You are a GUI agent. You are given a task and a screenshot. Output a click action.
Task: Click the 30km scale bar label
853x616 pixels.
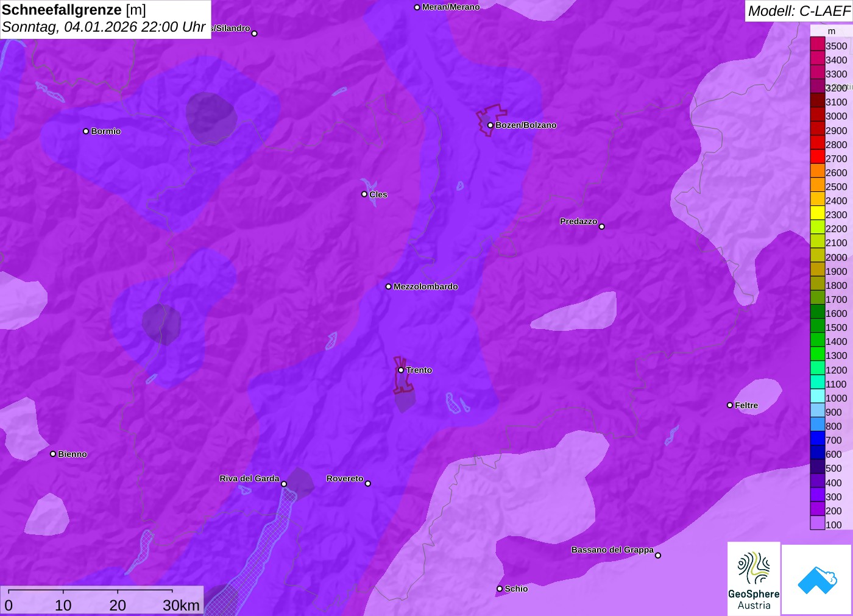click(x=181, y=606)
